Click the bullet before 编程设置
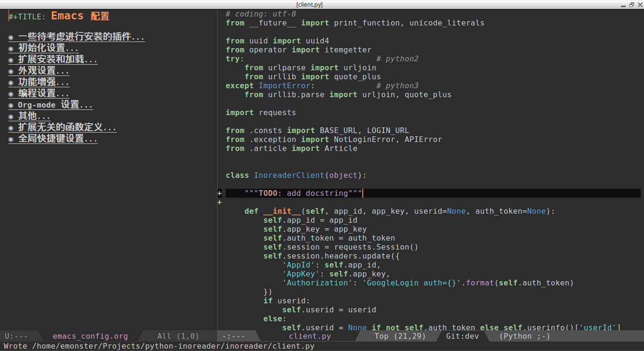This screenshot has height=351, width=644. tap(11, 94)
